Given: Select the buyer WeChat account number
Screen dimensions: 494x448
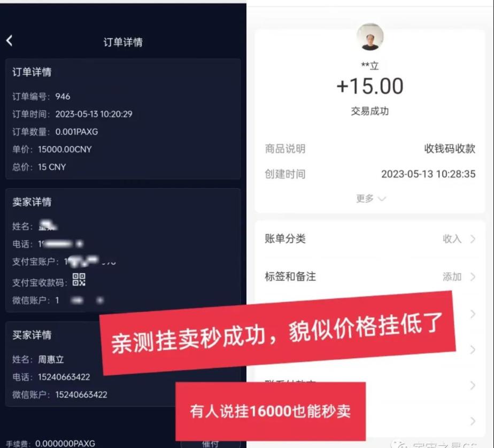Looking at the screenshot, I should click(81, 395).
